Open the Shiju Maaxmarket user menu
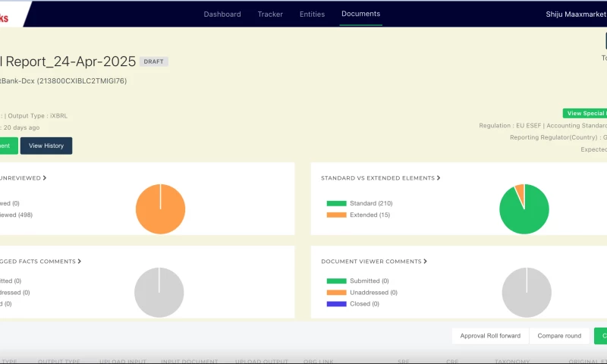Viewport: 607px width, 364px height. [576, 14]
